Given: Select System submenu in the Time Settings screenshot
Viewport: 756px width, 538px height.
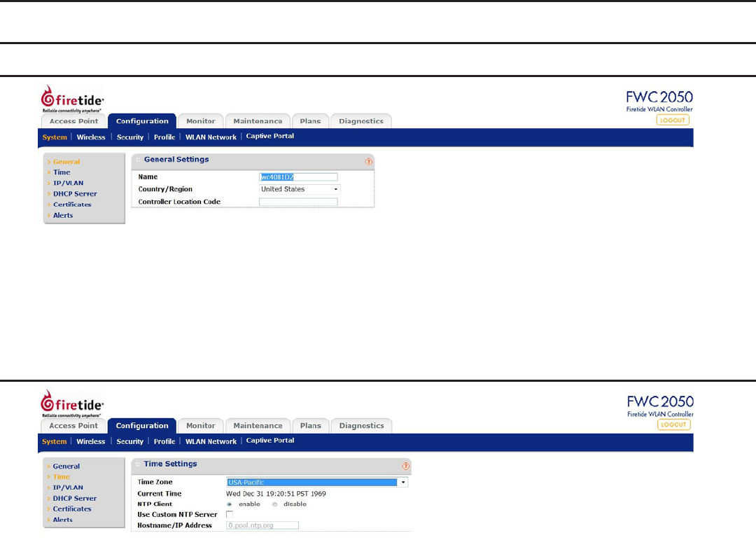Looking at the screenshot, I should pos(55,441).
